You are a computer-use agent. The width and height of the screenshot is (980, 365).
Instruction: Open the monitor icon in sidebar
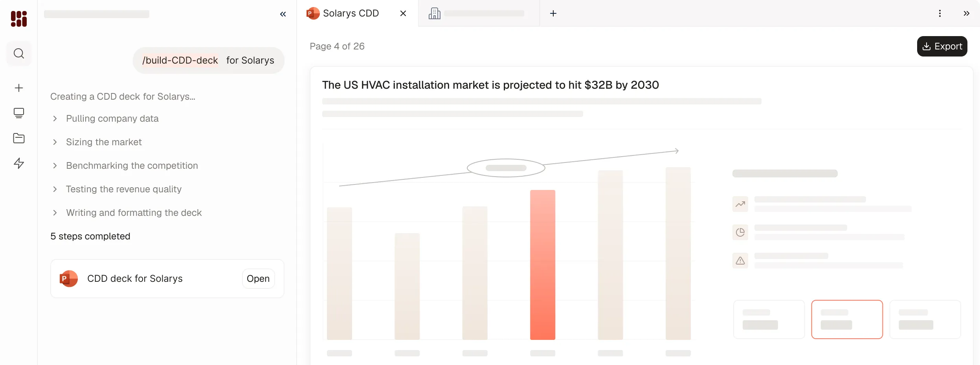(18, 113)
